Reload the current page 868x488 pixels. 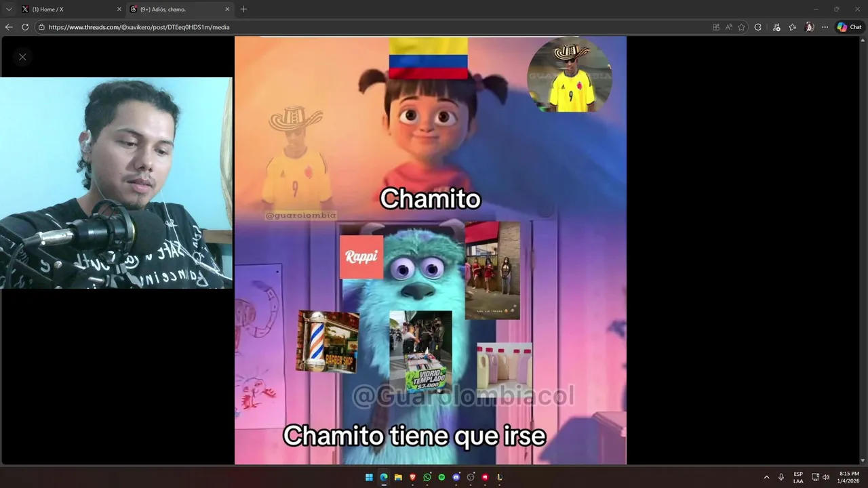[25, 27]
